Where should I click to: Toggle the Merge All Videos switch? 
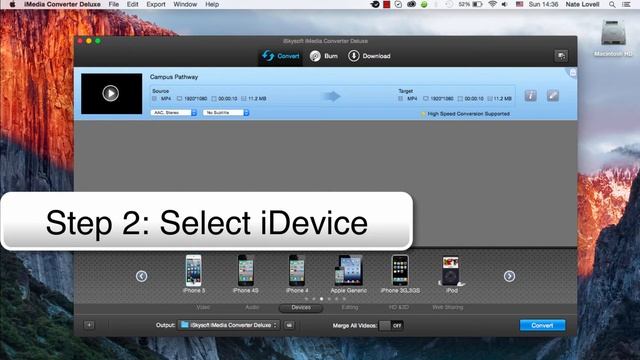[391, 325]
